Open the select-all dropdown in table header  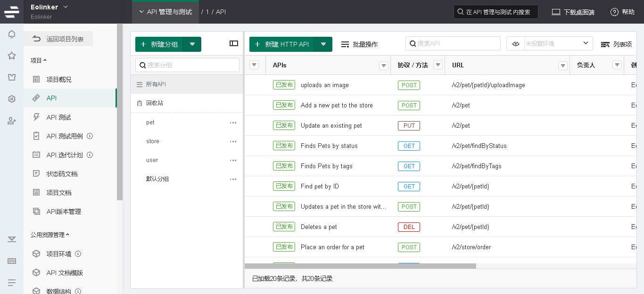tap(254, 65)
